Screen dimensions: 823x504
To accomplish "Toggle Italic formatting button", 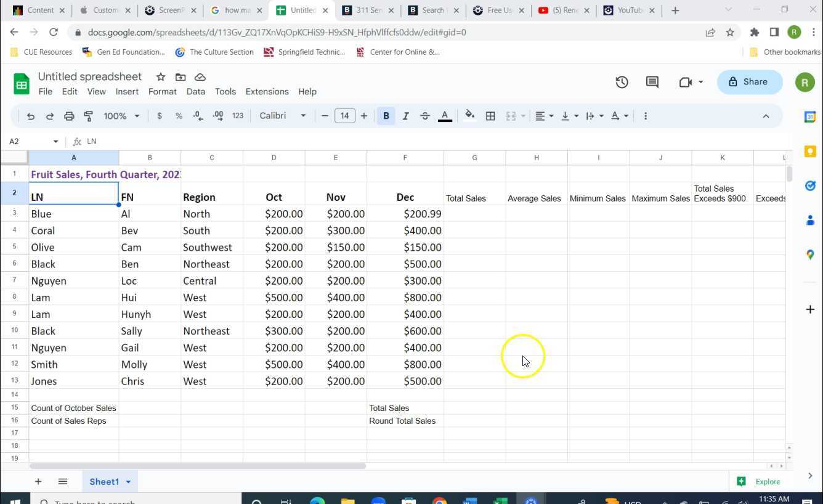I will click(405, 116).
